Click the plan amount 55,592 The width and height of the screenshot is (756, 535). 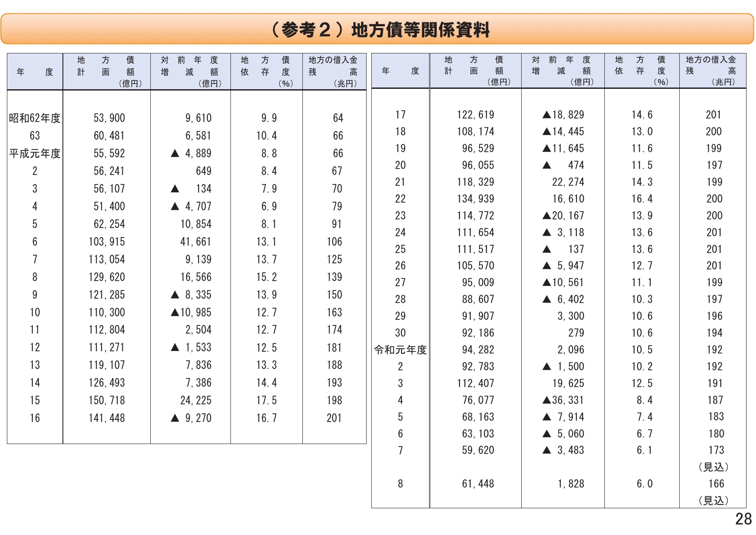click(109, 153)
